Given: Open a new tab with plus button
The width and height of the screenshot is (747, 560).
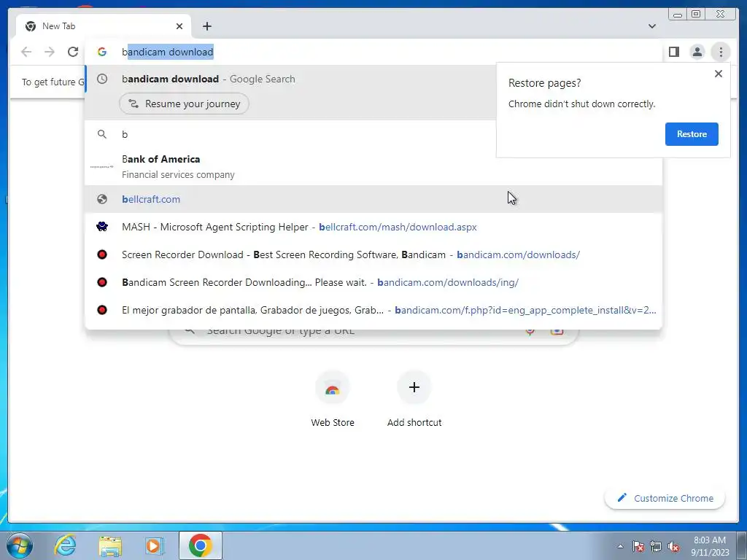Looking at the screenshot, I should (206, 26).
